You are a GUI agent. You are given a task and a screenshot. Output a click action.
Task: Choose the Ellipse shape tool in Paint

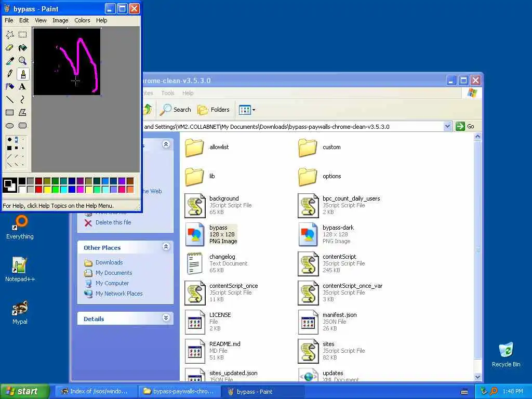coord(10,126)
